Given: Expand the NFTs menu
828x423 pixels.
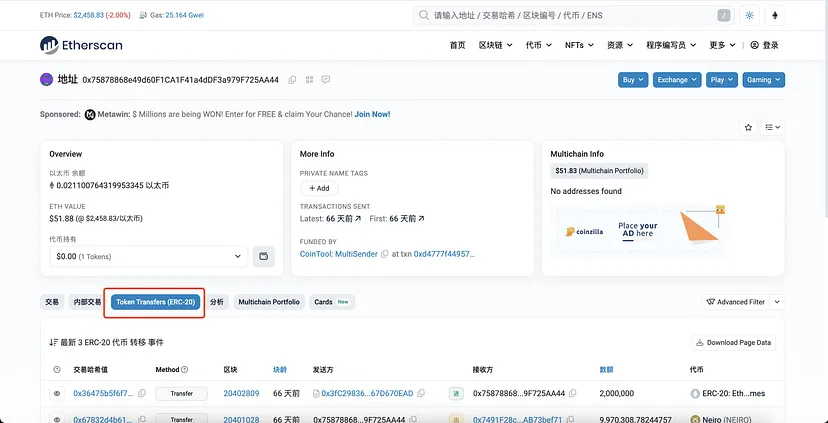Looking at the screenshot, I should (x=579, y=45).
